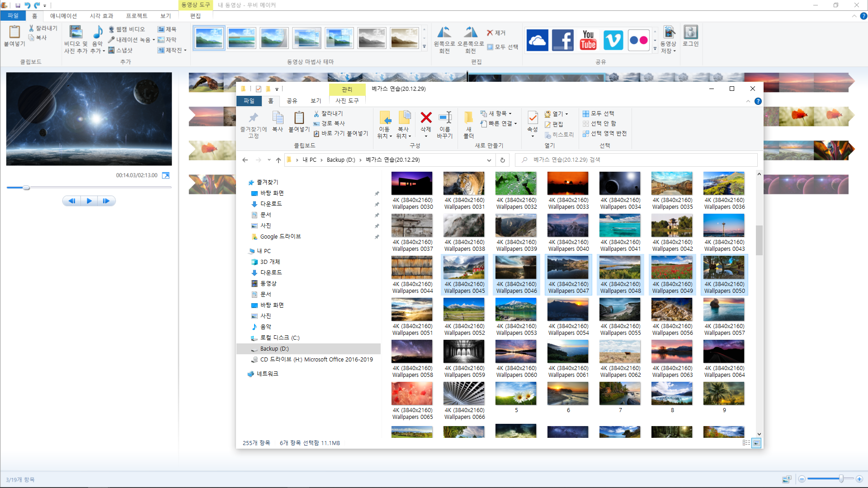Click the red delete X icon in Explorer
The height and width of the screenshot is (488, 868).
coord(426,118)
